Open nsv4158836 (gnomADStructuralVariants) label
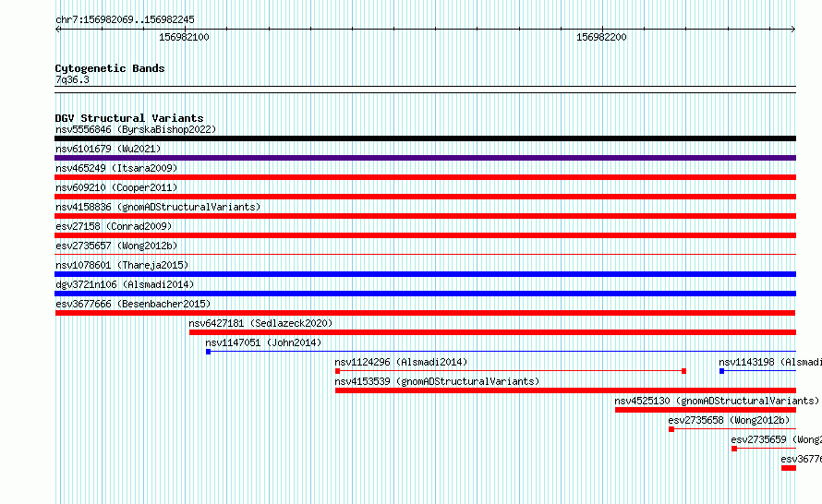 pyautogui.click(x=158, y=207)
